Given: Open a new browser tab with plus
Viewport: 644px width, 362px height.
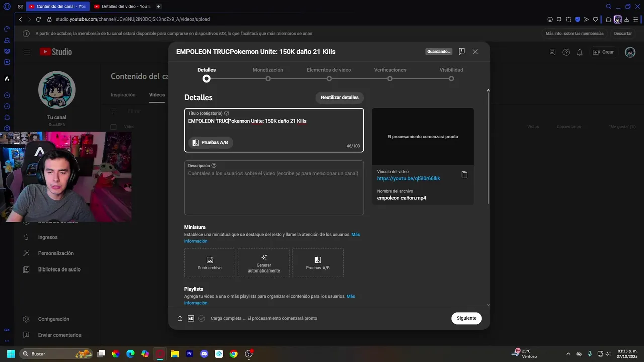Looking at the screenshot, I should pyautogui.click(x=159, y=7).
